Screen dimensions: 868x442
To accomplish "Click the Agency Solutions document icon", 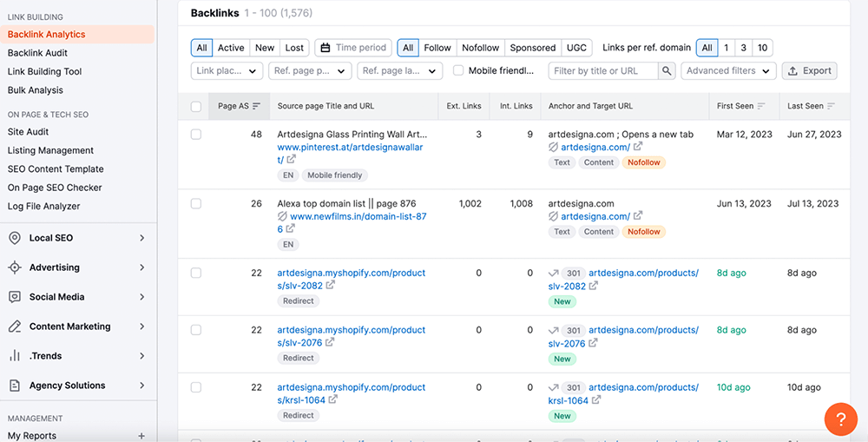I will 15,386.
